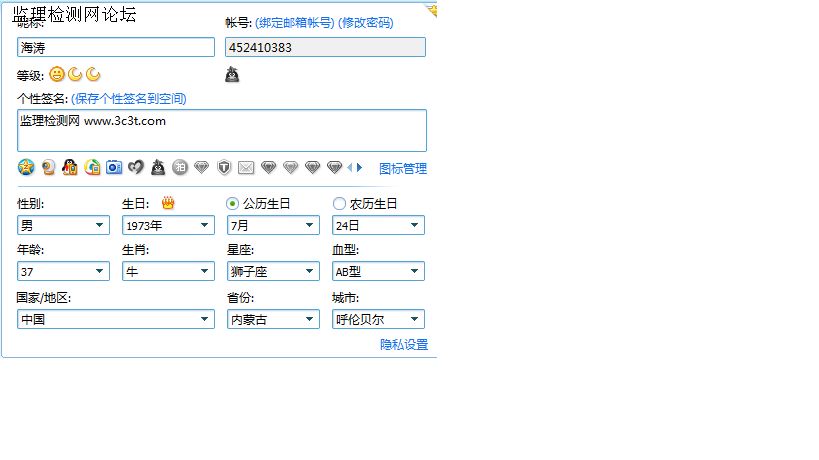Image resolution: width=819 pixels, height=460 pixels.
Task: Click the grey heart-shaped icon
Action: (136, 167)
